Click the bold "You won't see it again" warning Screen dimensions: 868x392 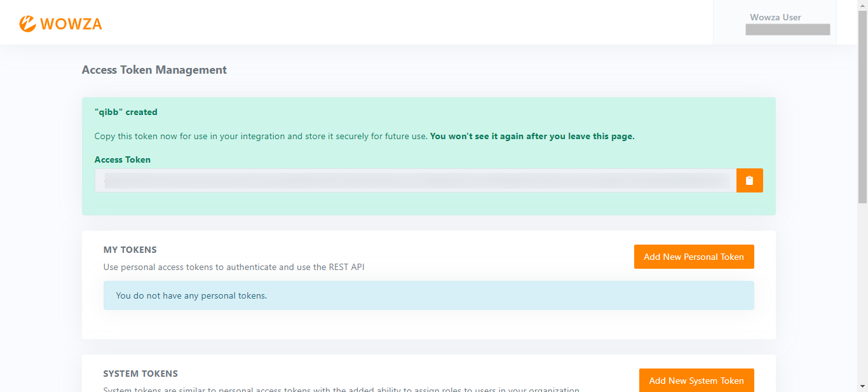(532, 136)
